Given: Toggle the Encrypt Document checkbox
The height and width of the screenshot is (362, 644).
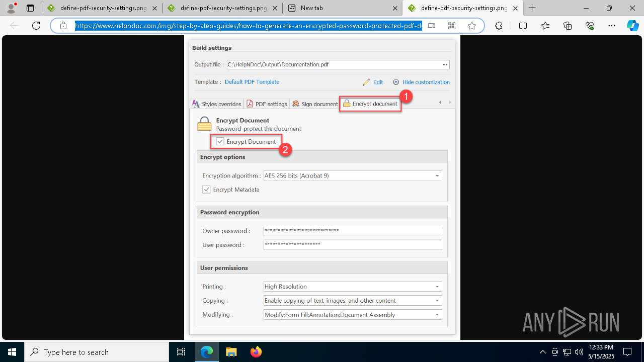Looking at the screenshot, I should (x=220, y=142).
